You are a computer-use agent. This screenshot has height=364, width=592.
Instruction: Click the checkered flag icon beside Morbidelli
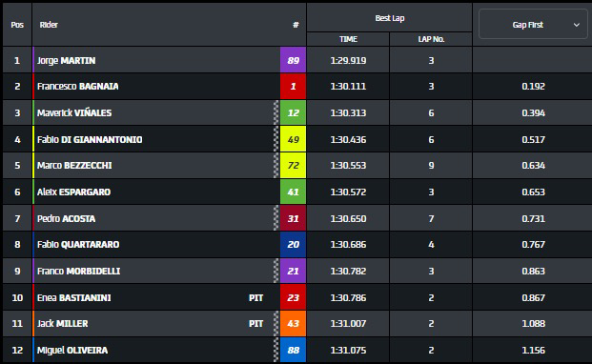click(276, 271)
